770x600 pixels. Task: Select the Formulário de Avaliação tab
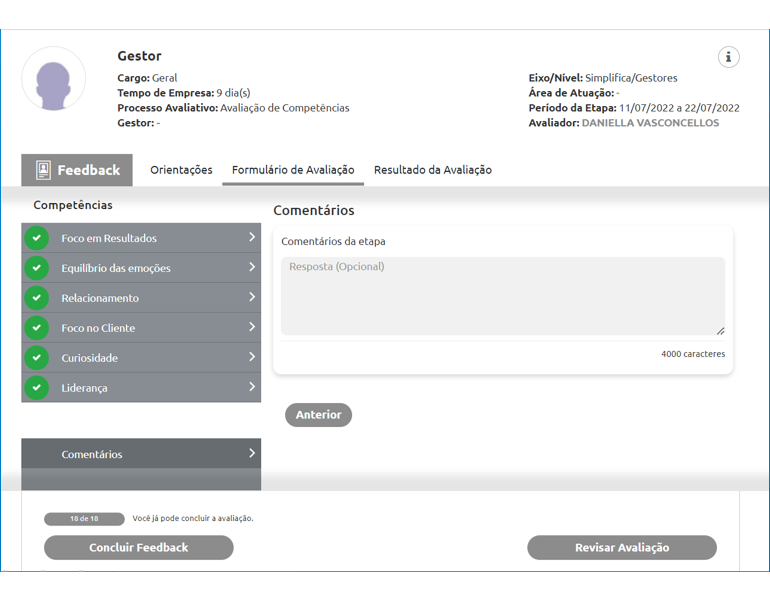[292, 170]
